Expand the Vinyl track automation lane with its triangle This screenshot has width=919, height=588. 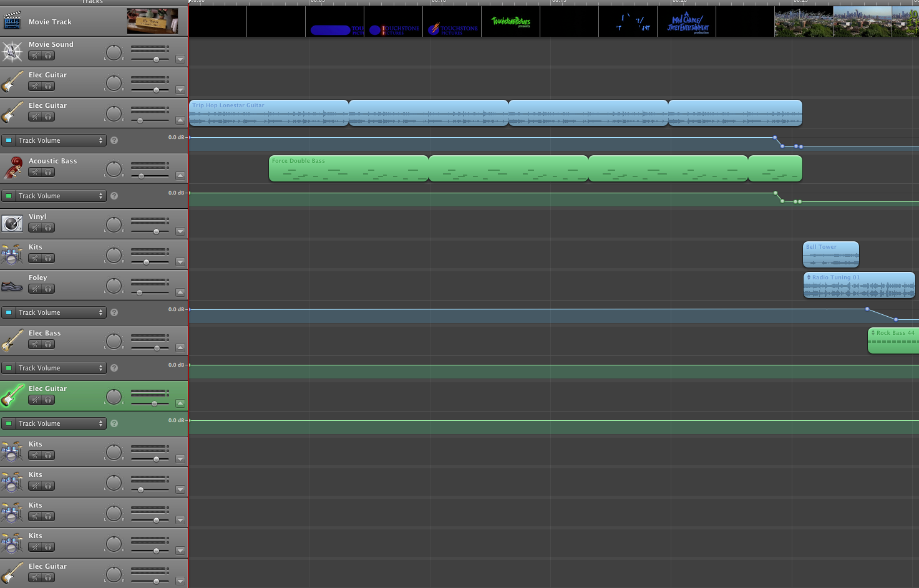[180, 231]
